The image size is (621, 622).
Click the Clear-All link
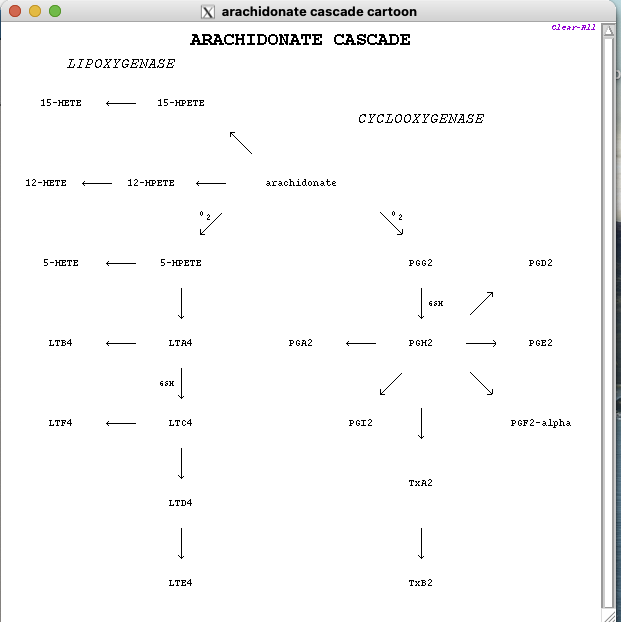click(573, 27)
